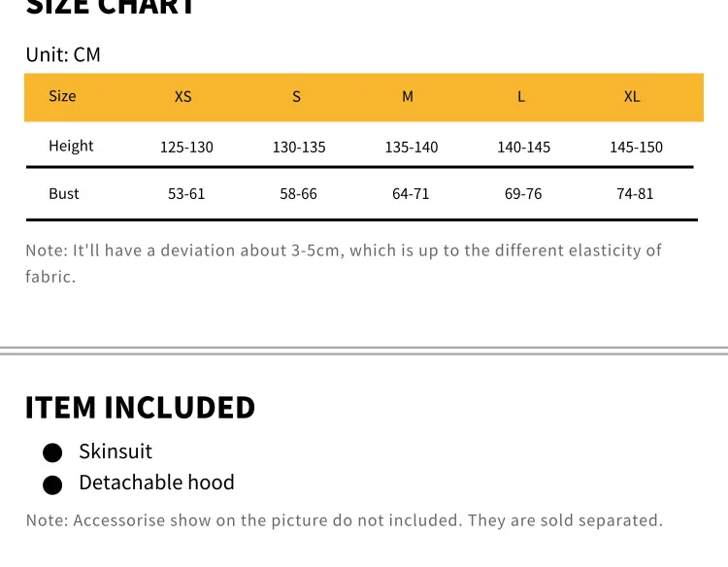
Task: Click the Skinsuit bullet point icon
Action: [52, 452]
